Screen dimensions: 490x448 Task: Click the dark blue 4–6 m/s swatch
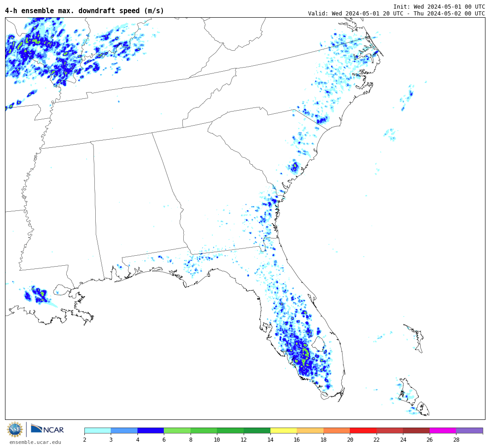point(151,430)
